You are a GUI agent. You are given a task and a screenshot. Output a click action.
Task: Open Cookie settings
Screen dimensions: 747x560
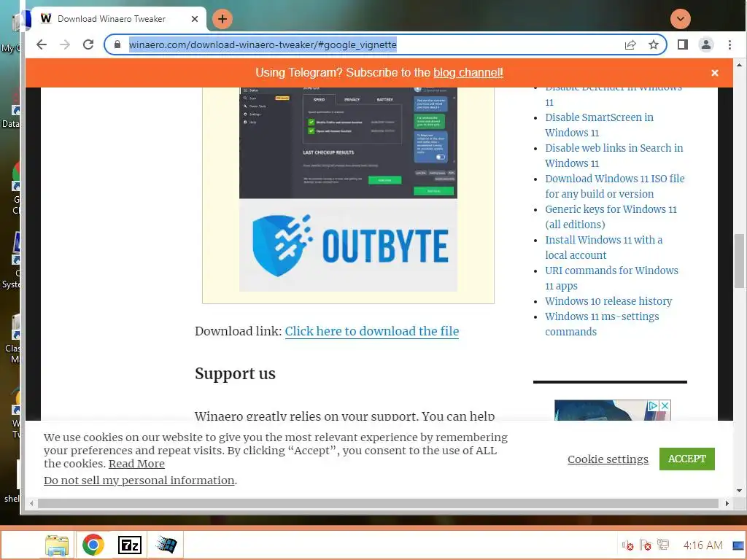[x=608, y=459]
